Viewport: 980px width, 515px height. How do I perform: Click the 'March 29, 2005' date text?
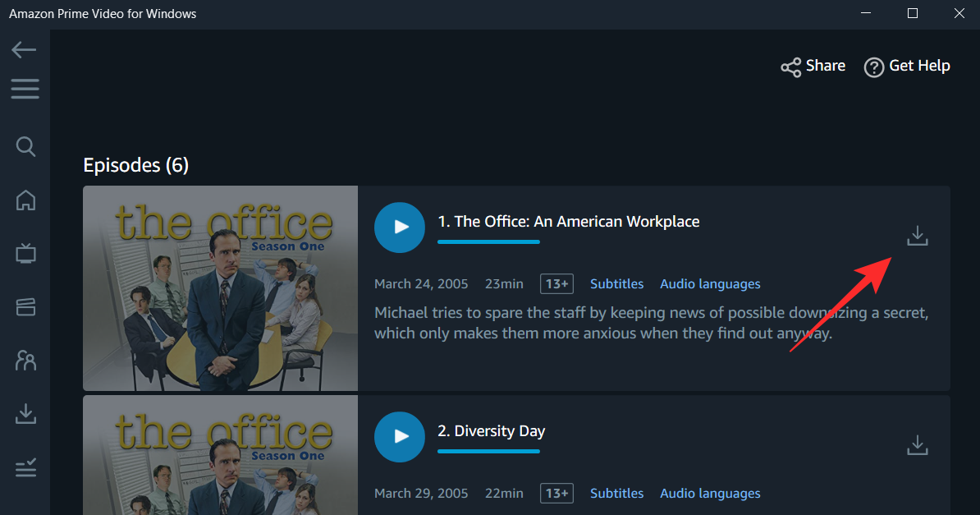[421, 494]
